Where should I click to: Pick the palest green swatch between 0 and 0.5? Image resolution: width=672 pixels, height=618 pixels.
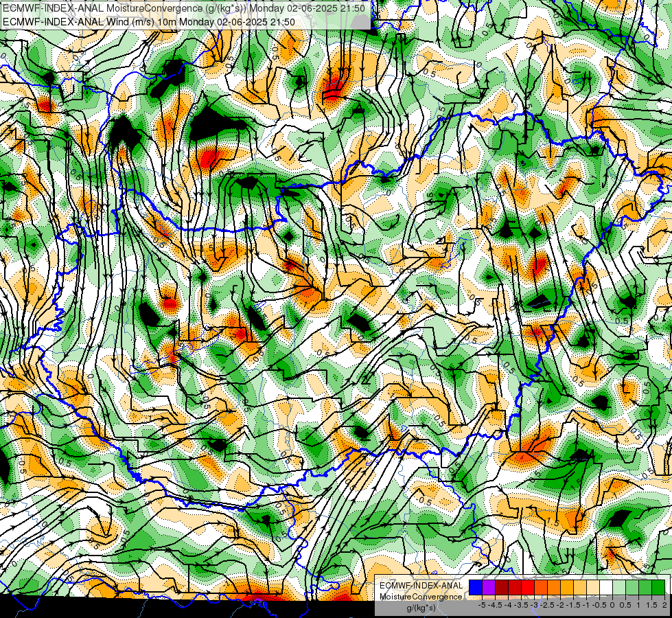click(619, 588)
